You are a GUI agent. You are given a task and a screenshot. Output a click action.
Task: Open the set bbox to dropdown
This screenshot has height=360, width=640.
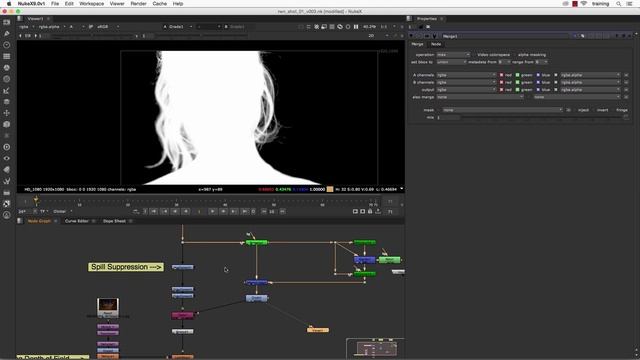451,62
